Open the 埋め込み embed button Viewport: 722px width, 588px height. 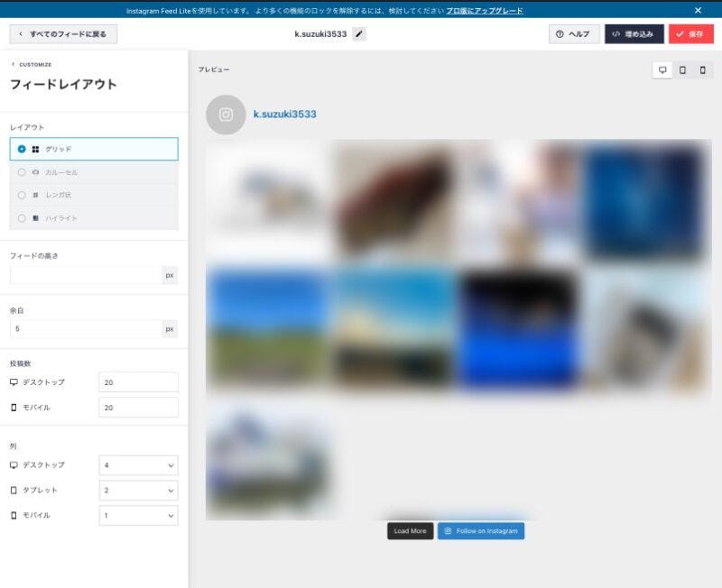point(634,34)
